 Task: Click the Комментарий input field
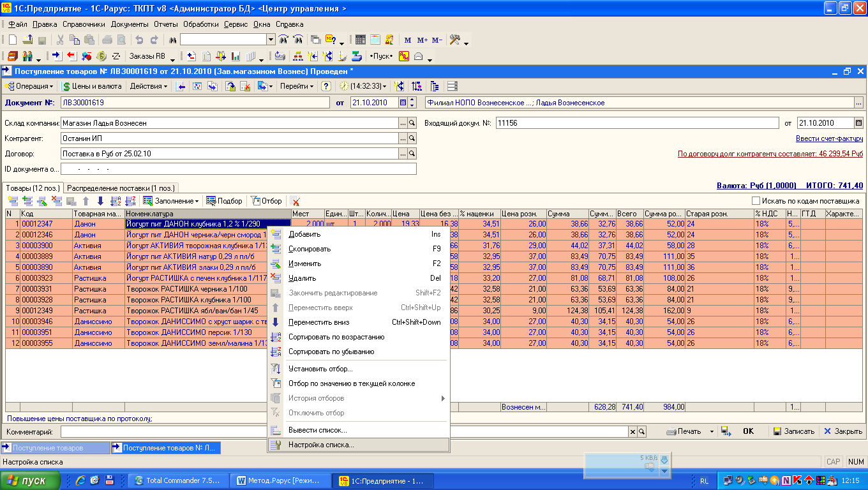(x=345, y=432)
